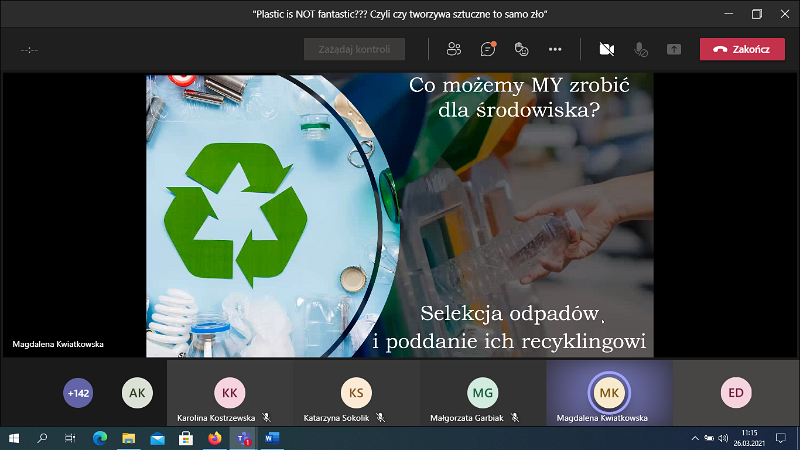The height and width of the screenshot is (450, 800).
Task: Click muted mic icon beside Małgorzata Garbiak
Action: (515, 417)
